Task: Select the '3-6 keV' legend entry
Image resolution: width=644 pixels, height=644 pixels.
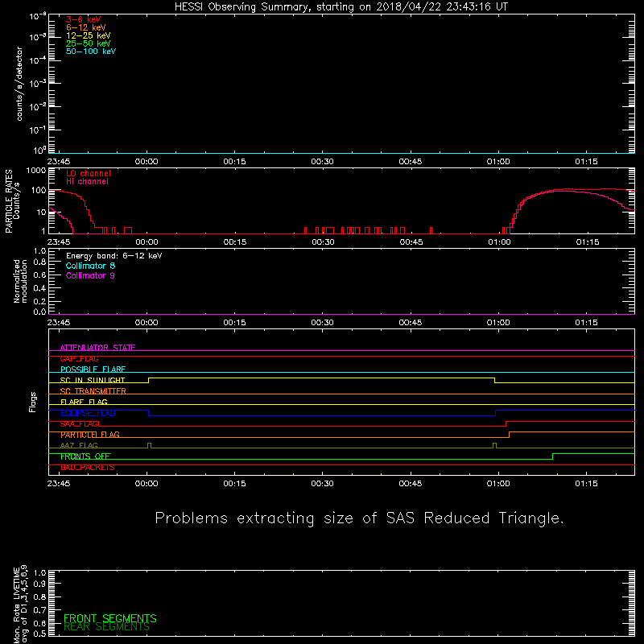Action: point(83,19)
